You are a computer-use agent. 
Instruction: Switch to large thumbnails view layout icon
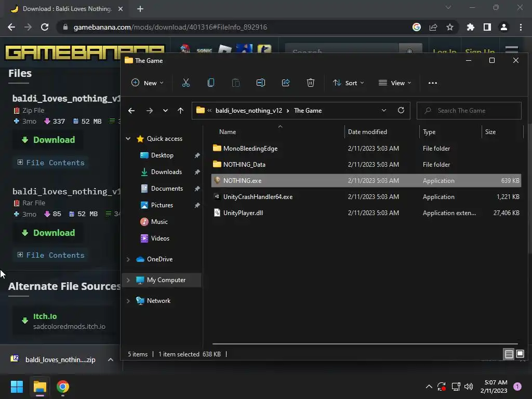click(x=520, y=354)
